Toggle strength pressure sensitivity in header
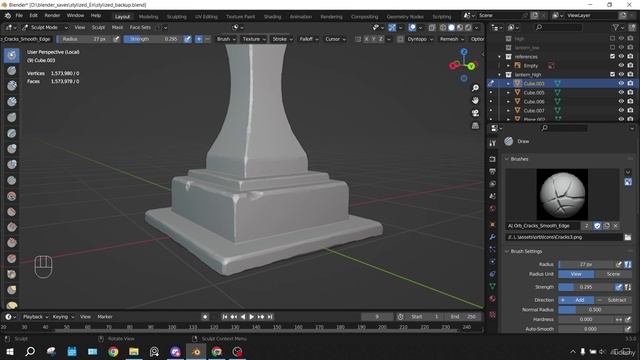640x360 pixels. 187,39
